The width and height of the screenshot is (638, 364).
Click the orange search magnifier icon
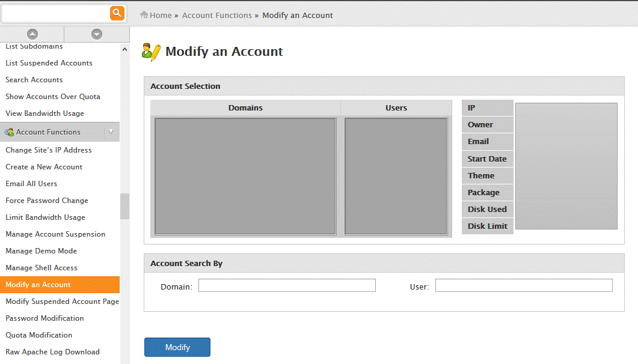[x=117, y=13]
